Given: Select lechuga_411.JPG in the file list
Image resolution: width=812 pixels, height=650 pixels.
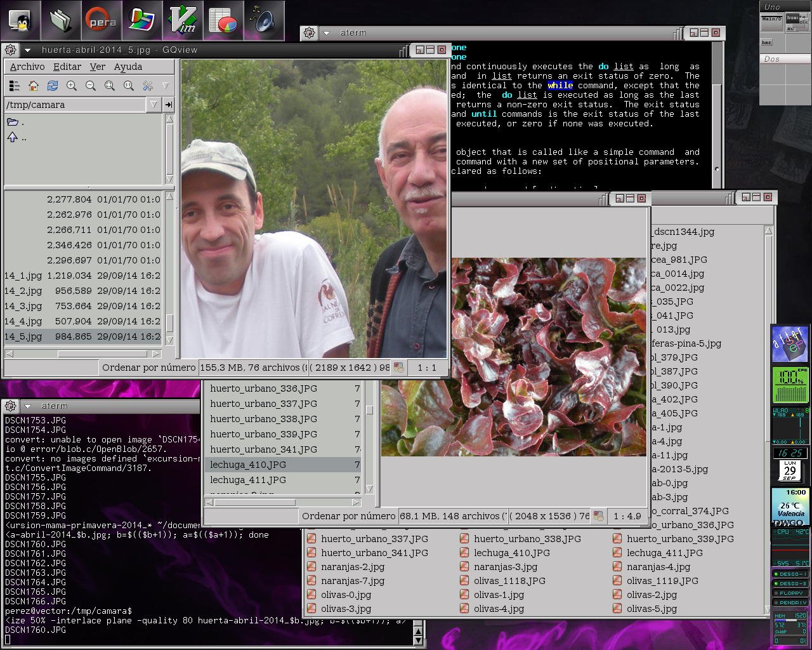Looking at the screenshot, I should pos(248,480).
